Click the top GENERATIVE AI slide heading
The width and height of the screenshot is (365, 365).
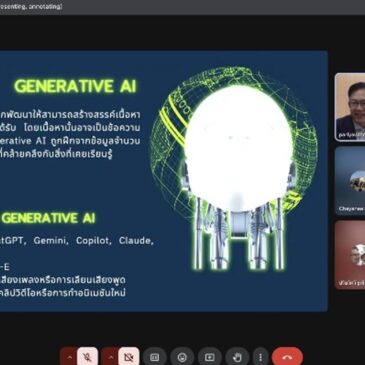pos(75,86)
